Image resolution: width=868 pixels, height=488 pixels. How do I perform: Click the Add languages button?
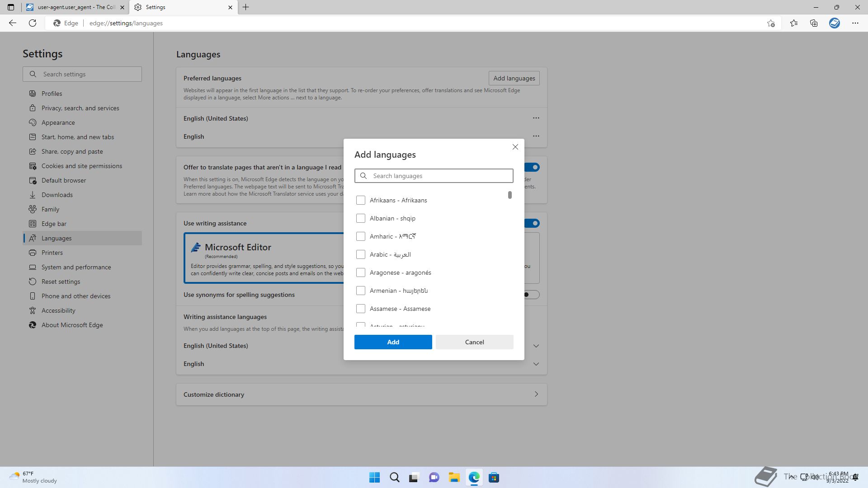coord(514,78)
